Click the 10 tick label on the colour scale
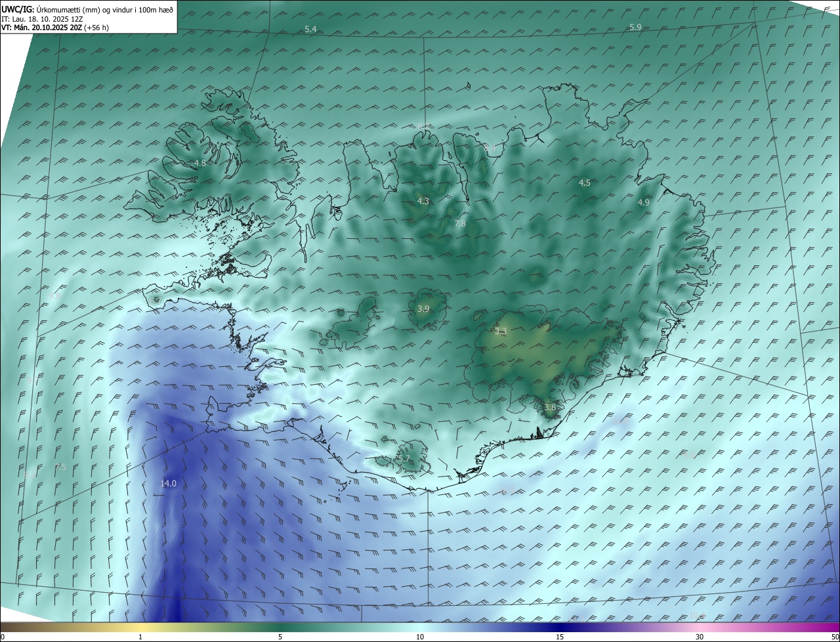Viewport: 840px width, 642px height. pyautogui.click(x=420, y=637)
